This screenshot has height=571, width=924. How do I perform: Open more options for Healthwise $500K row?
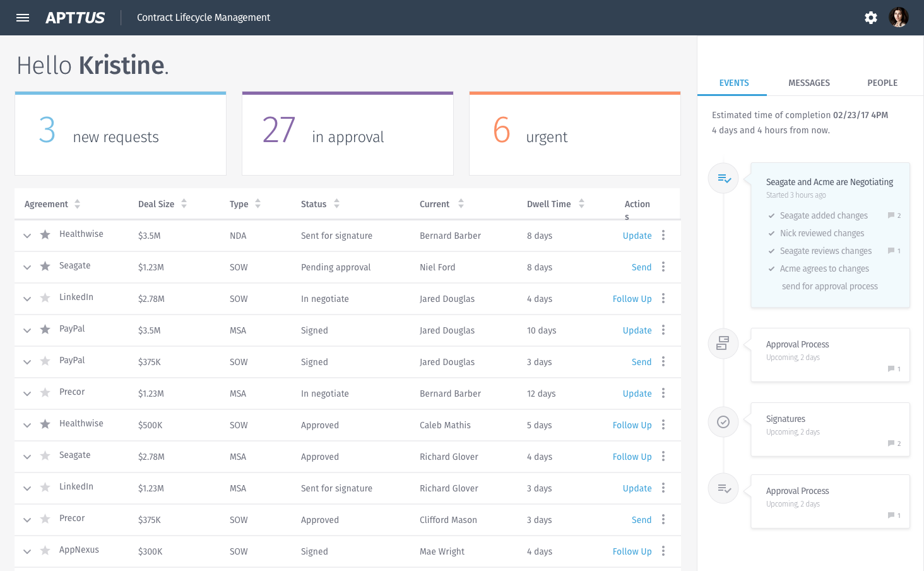pyautogui.click(x=663, y=424)
